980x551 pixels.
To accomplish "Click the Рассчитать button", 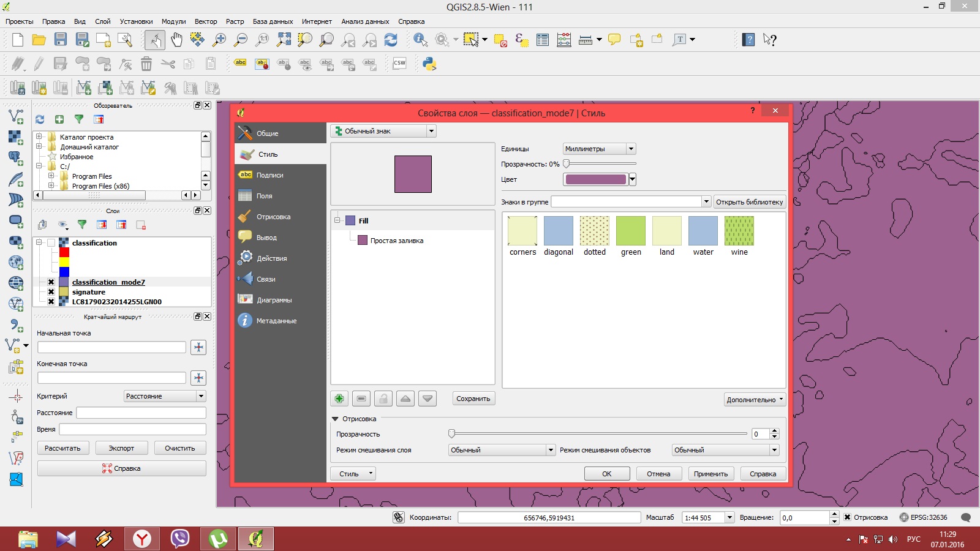I will coord(62,448).
